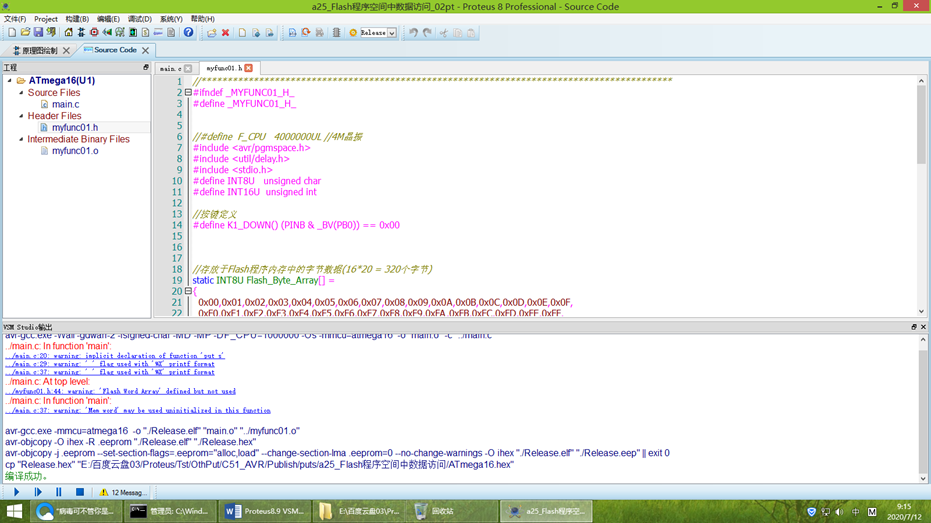Click the volume icon in system tray
931x523 pixels.
839,511
